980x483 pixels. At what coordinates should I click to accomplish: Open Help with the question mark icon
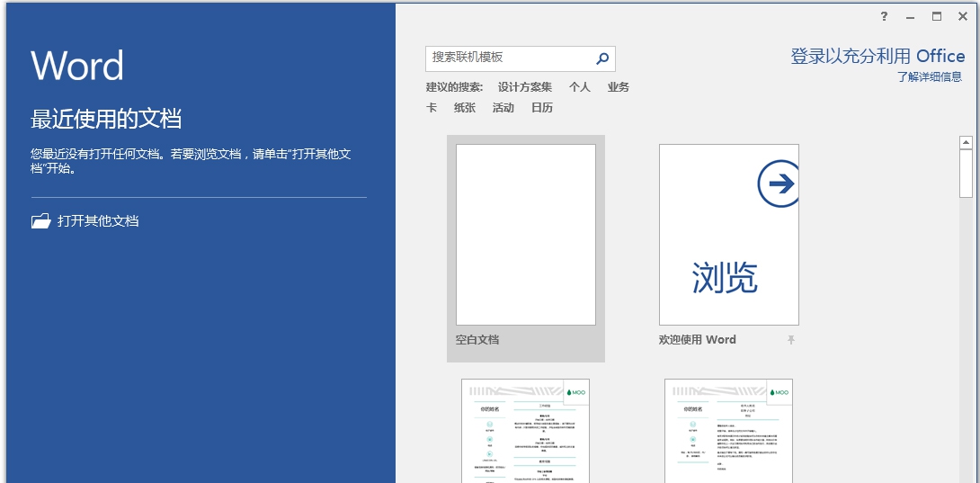[x=884, y=16]
